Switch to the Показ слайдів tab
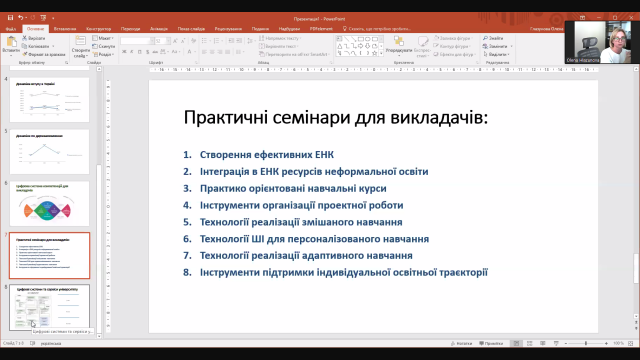The width and height of the screenshot is (640, 360). pos(191,29)
